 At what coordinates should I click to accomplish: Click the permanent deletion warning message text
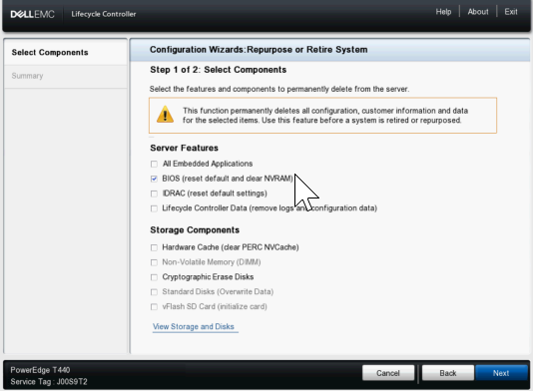tap(325, 116)
